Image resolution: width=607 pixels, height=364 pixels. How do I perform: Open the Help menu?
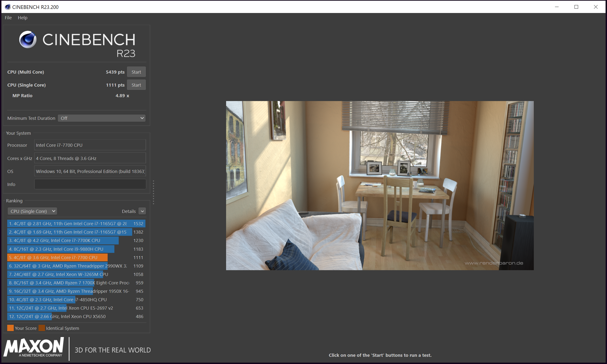pyautogui.click(x=23, y=18)
